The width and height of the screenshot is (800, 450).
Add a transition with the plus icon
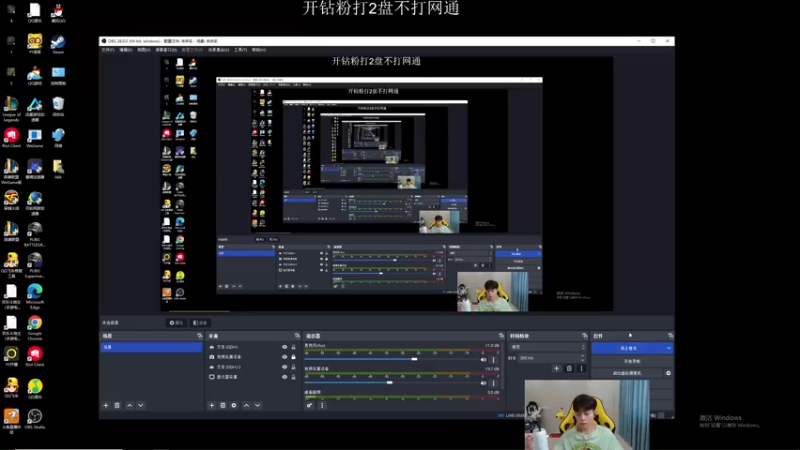556,368
